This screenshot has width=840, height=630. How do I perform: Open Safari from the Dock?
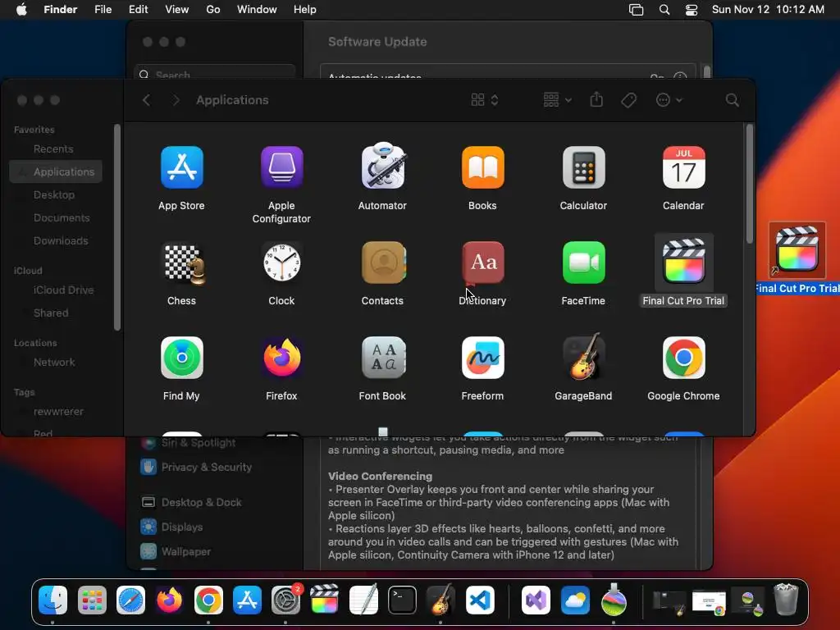(x=130, y=600)
